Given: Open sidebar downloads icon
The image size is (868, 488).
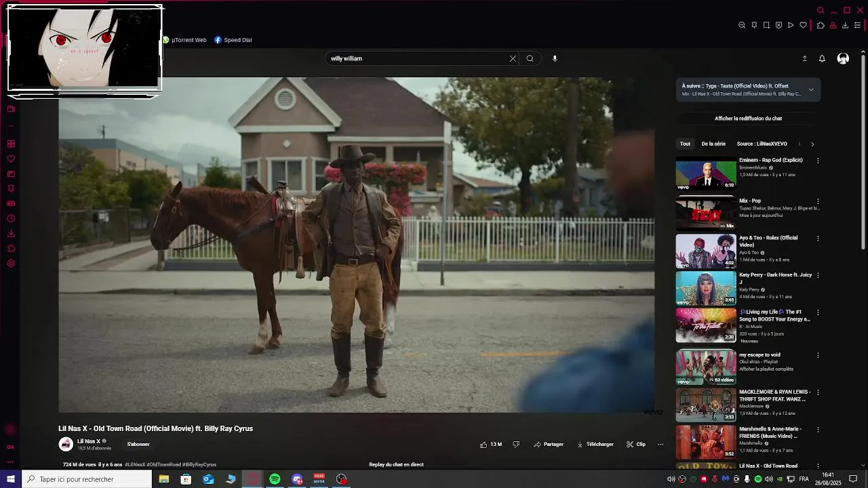Looking at the screenshot, I should (11, 233).
